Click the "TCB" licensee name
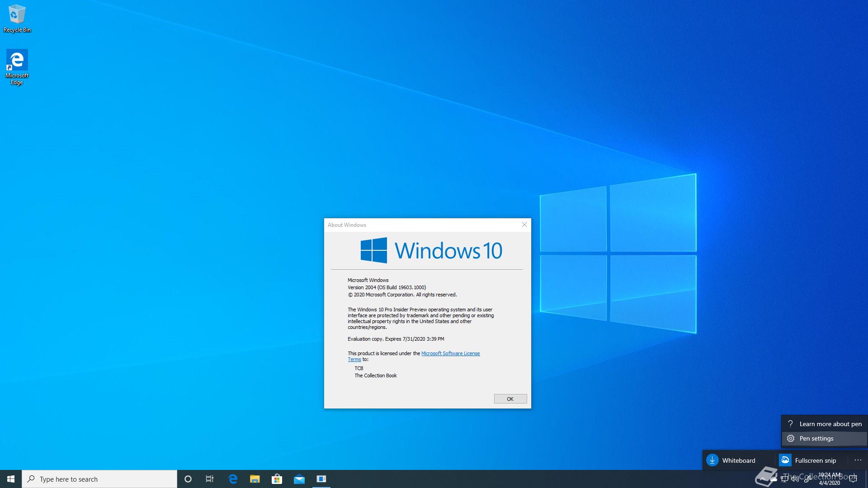This screenshot has width=868, height=488. pos(359,368)
